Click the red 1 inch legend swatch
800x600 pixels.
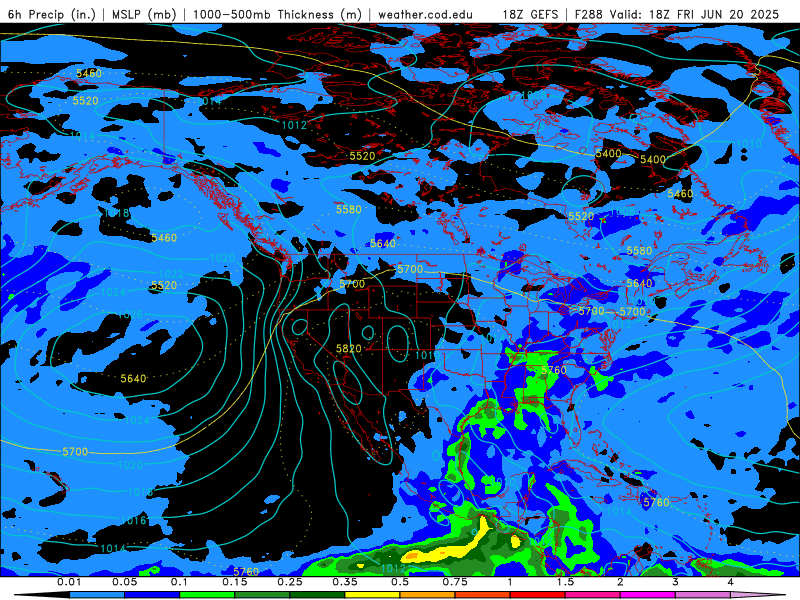(538, 595)
